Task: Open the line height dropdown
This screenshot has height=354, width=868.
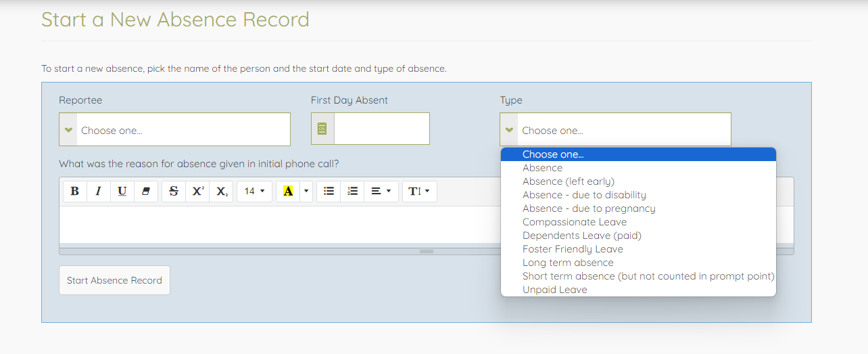Action: coord(420,192)
